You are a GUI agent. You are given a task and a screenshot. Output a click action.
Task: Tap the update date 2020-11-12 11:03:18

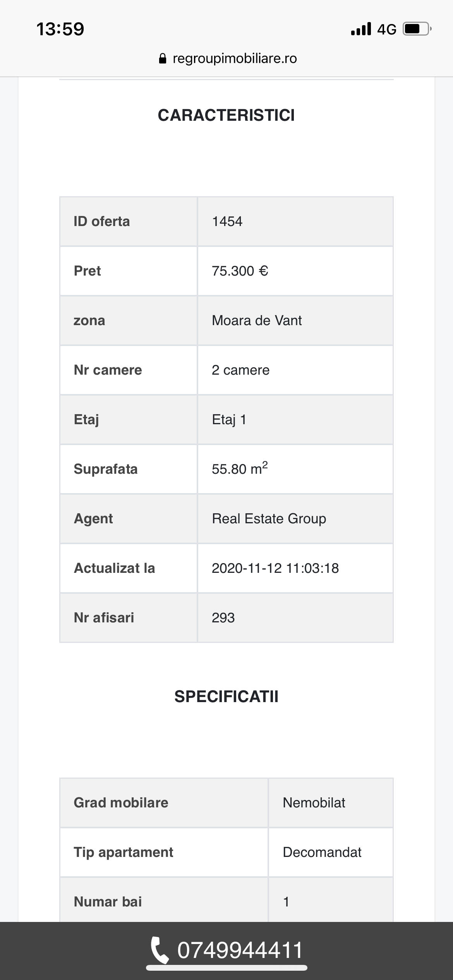tap(275, 568)
